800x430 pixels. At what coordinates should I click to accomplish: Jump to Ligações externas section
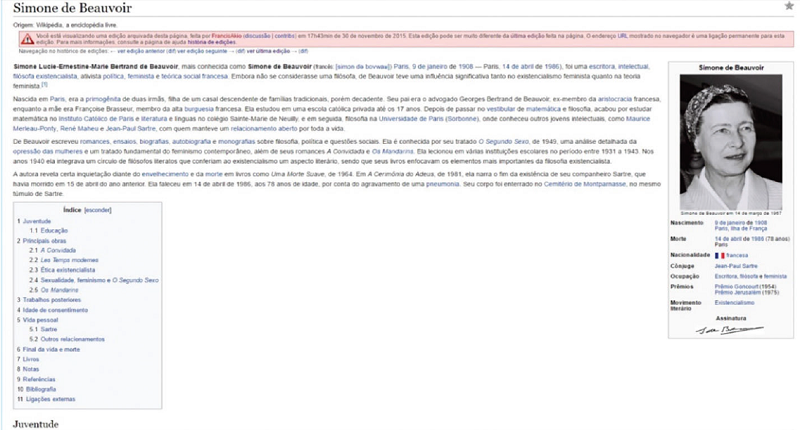[x=50, y=398]
